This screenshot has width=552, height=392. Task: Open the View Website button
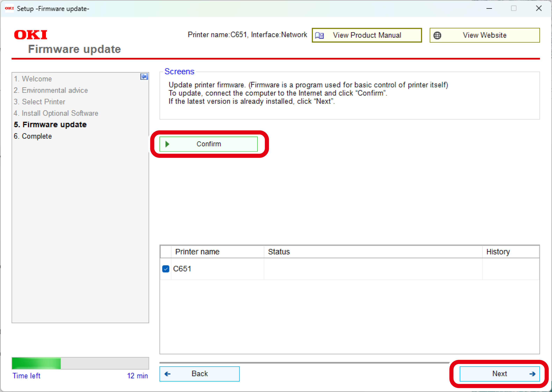pyautogui.click(x=485, y=35)
